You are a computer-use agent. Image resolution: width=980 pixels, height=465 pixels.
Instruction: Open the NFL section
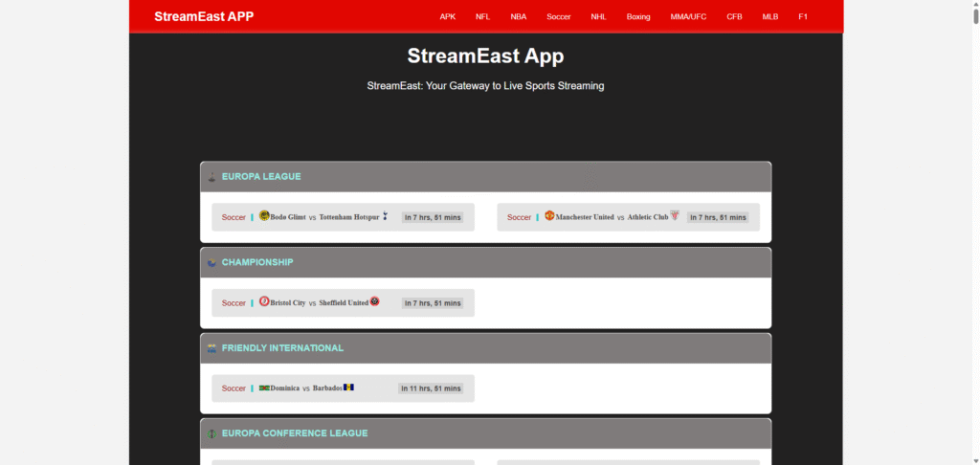pos(482,17)
